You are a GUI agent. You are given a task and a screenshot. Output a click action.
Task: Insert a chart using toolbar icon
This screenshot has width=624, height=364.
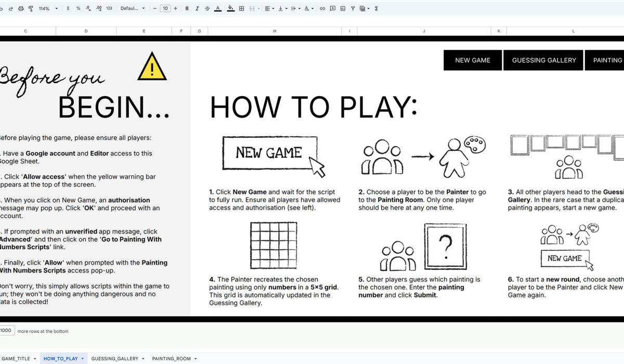pyautogui.click(x=343, y=9)
